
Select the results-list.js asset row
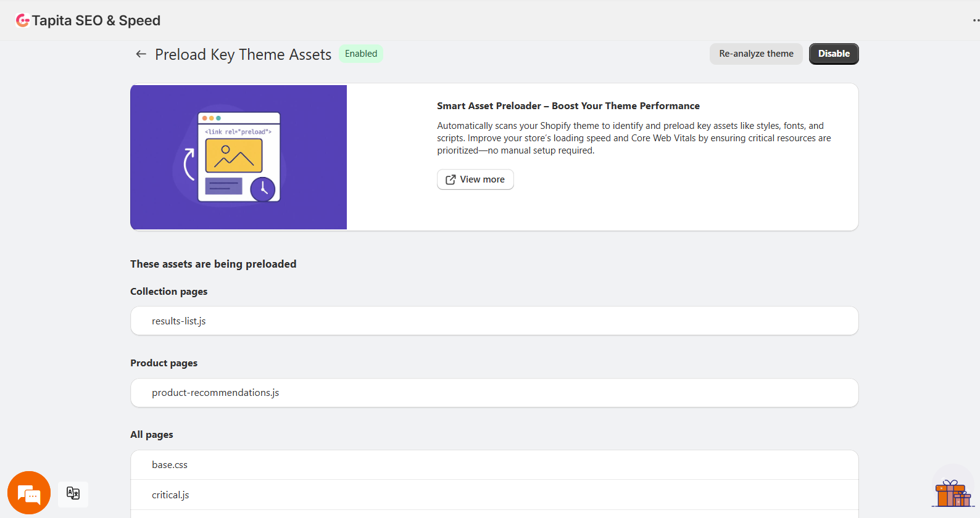494,321
